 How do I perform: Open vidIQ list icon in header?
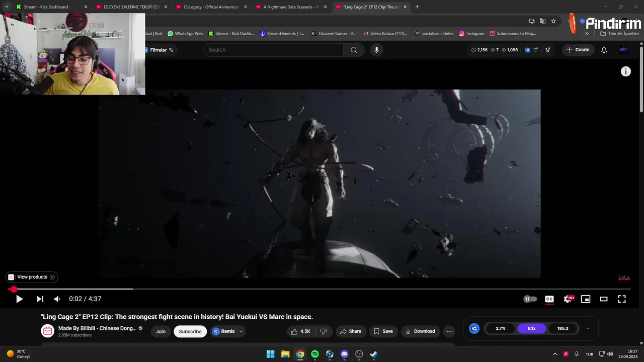[x=536, y=50]
